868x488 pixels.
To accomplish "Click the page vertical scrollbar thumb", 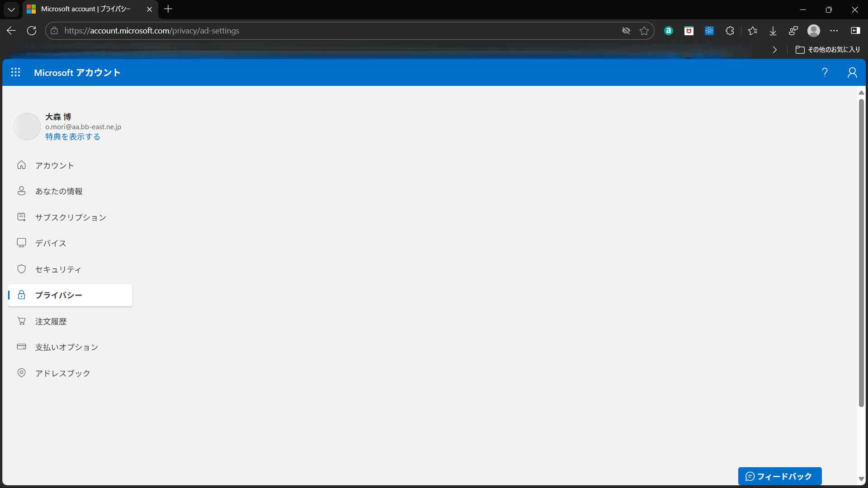I will coord(861,253).
